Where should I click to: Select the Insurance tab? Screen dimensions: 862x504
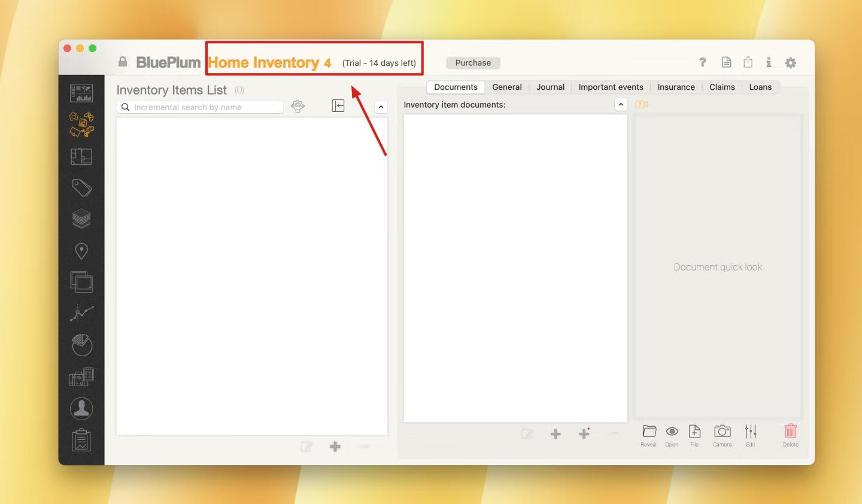pos(676,87)
